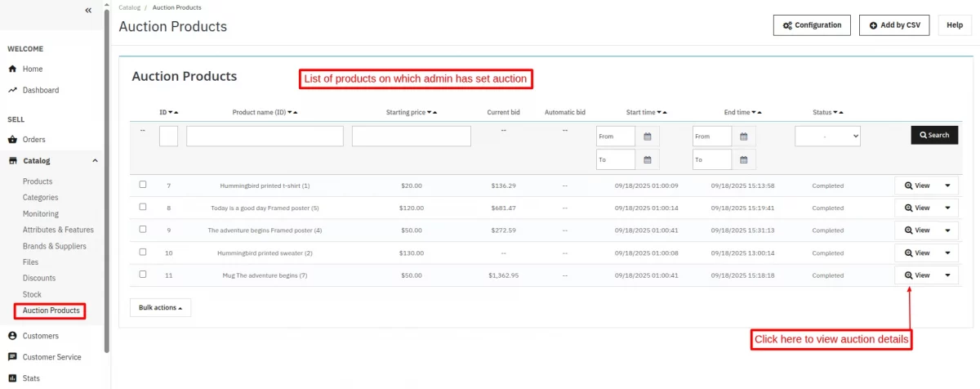Click the Catalog breadcrumb link

[x=129, y=7]
